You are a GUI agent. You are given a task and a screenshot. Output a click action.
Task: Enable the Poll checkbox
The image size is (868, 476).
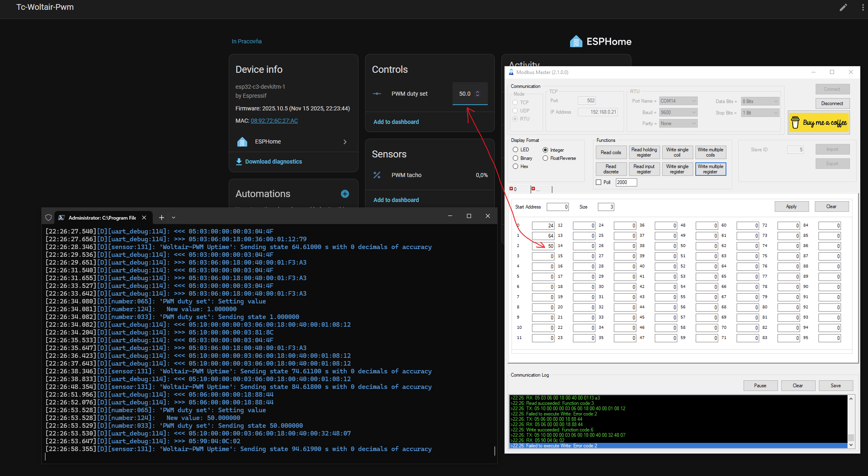click(x=599, y=182)
